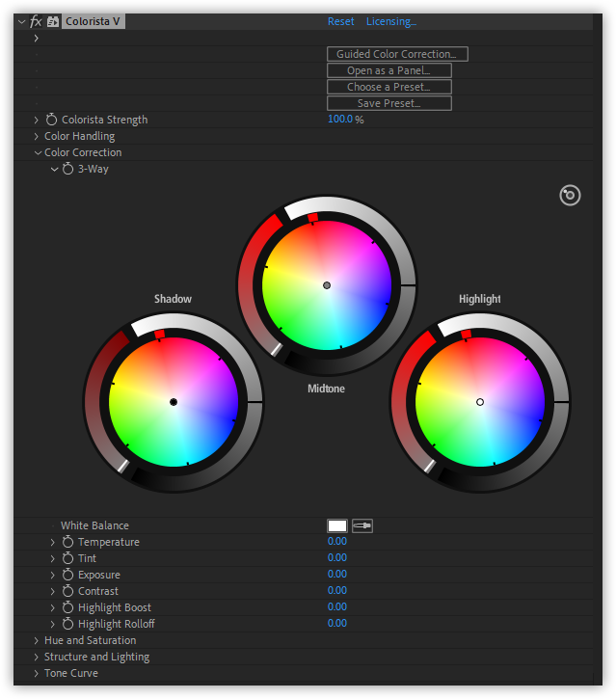The image size is (616, 699).
Task: Click the Reset link
Action: [340, 21]
